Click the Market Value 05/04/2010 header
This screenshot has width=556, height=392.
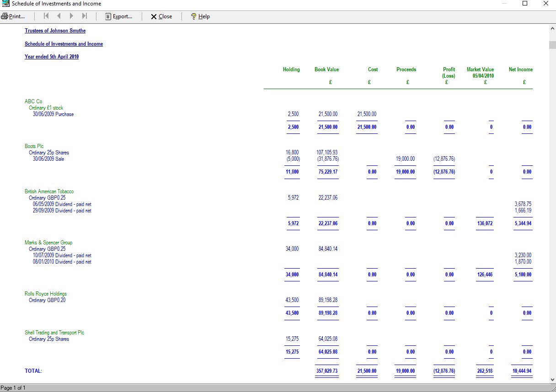coord(480,73)
